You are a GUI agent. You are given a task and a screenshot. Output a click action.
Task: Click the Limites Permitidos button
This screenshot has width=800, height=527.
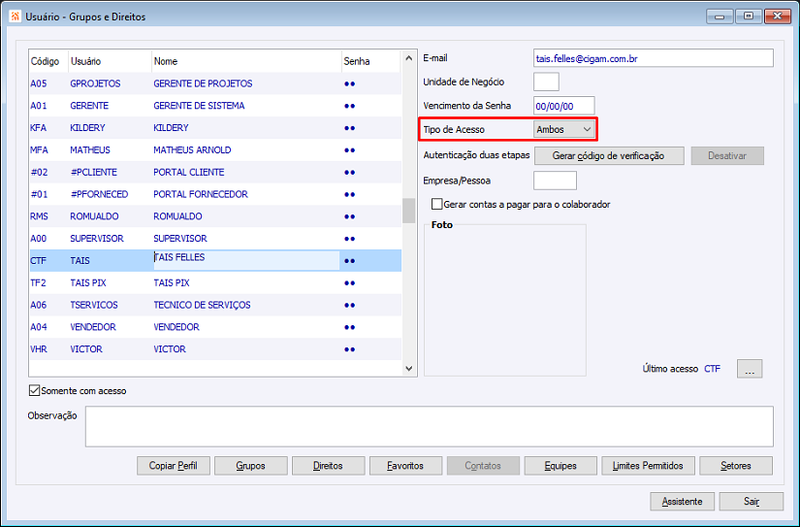pyautogui.click(x=648, y=466)
